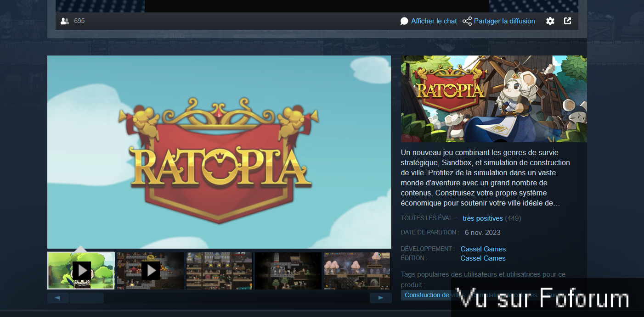
Task: Open Cassel Games developer link
Action: [483, 249]
